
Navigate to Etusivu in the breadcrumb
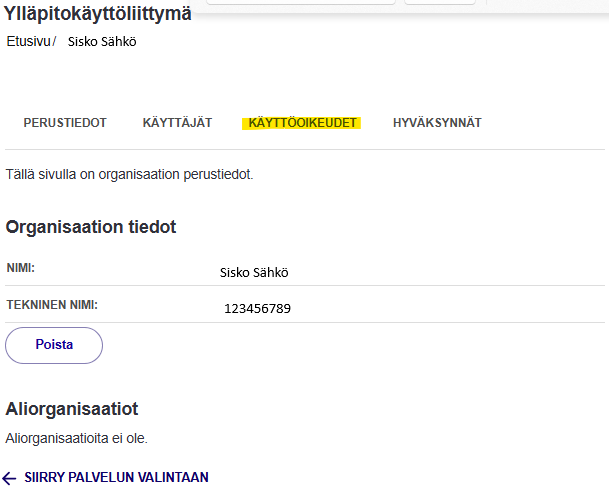click(x=28, y=42)
